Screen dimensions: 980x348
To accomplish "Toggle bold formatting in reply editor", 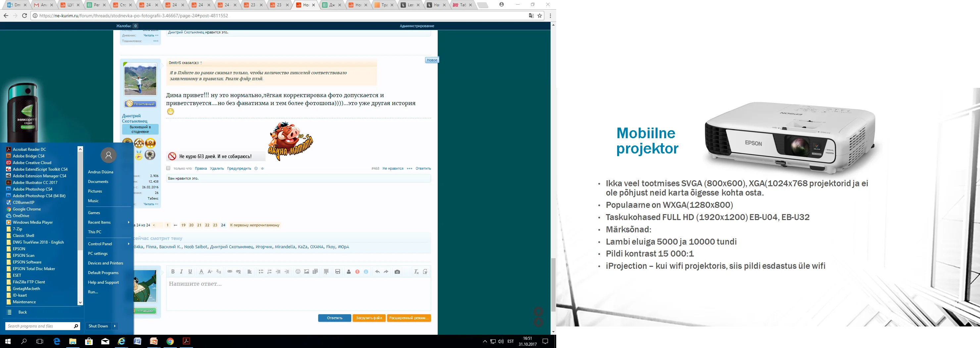I will coord(173,271).
